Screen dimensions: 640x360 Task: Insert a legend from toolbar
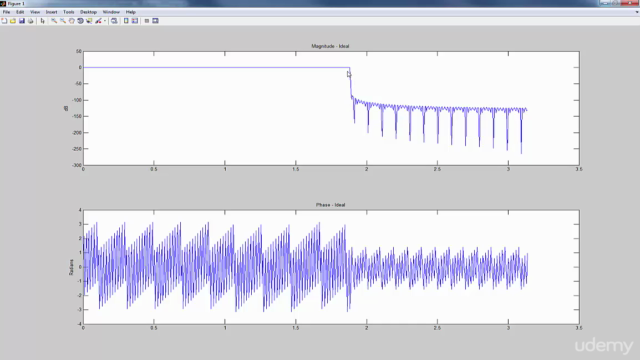pyautogui.click(x=135, y=21)
